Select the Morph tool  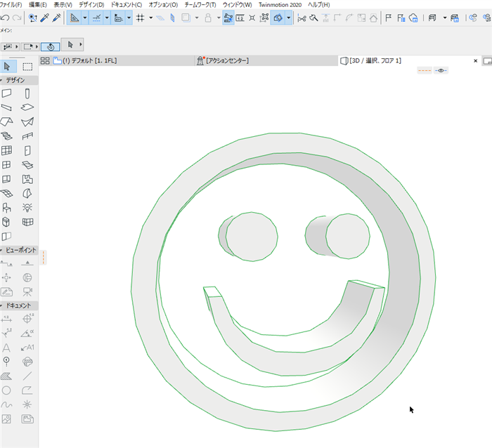27,193
